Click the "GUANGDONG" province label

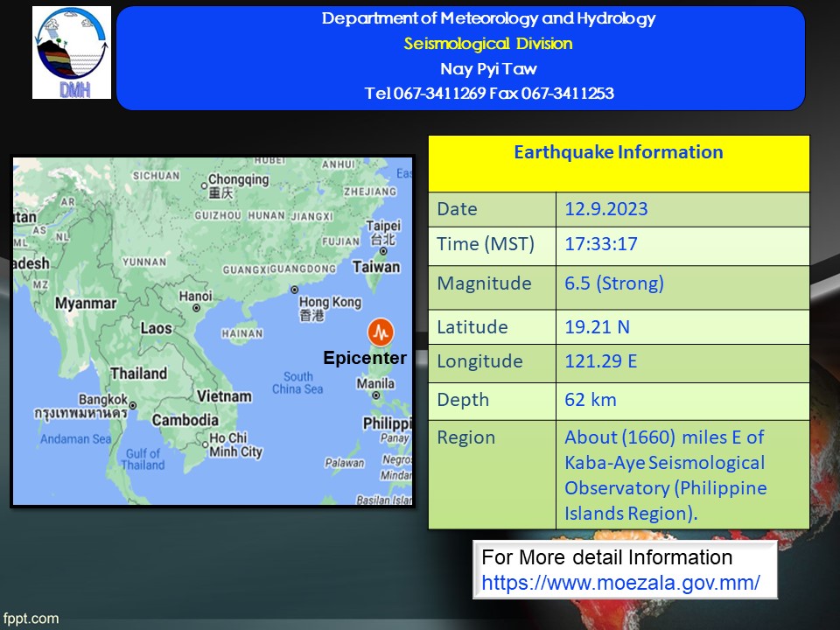[304, 269]
